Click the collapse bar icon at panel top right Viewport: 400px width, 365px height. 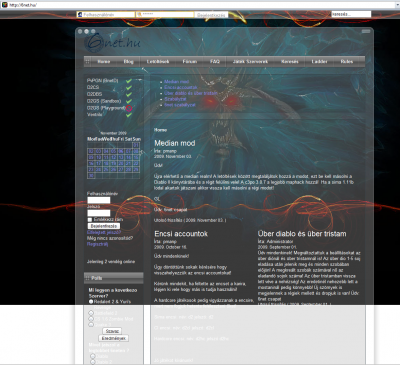(x=366, y=31)
